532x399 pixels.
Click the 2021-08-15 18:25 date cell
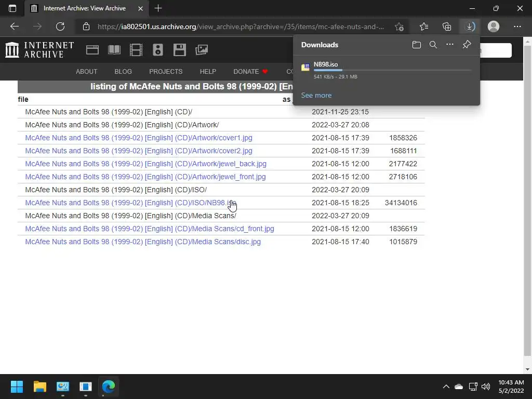click(340, 203)
